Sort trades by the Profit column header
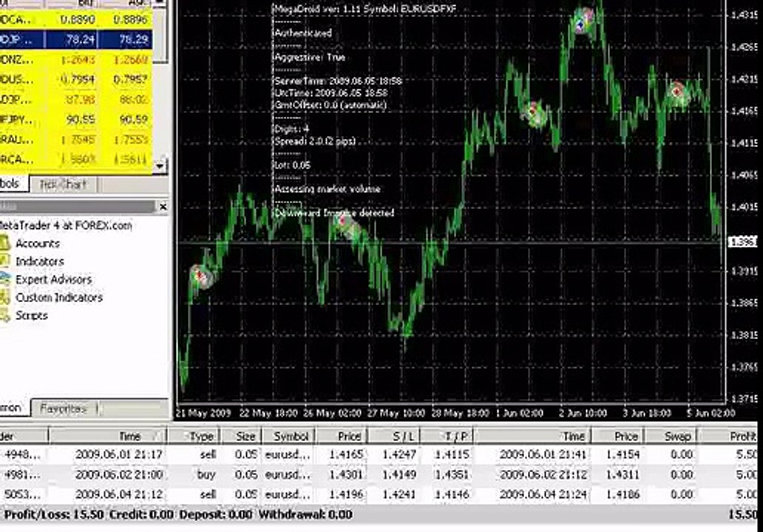The width and height of the screenshot is (763, 532). 728,436
